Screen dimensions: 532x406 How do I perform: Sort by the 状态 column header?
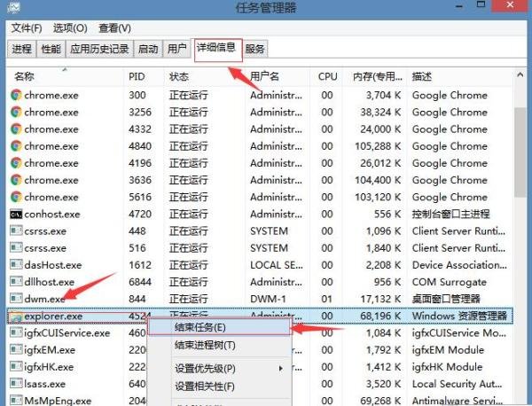click(x=204, y=76)
